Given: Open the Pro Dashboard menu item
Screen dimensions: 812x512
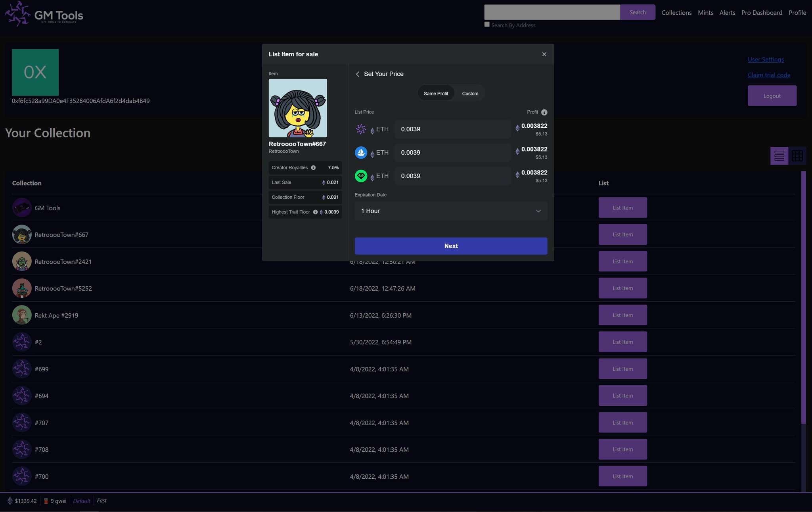Looking at the screenshot, I should point(761,13).
